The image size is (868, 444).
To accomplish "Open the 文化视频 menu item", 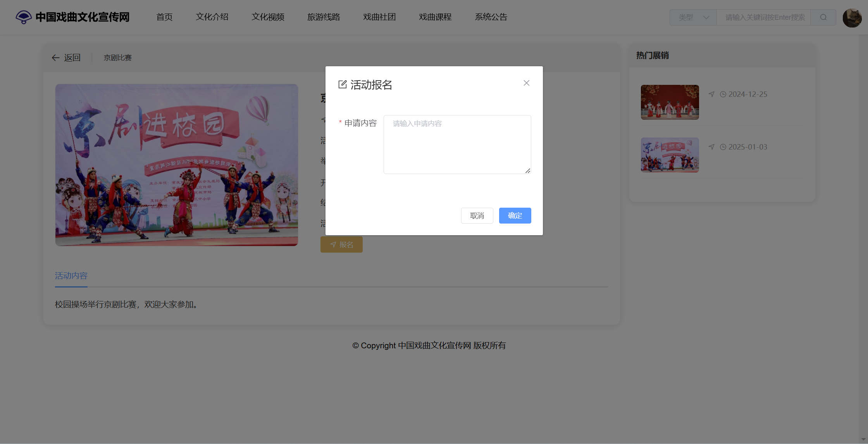I will (268, 17).
